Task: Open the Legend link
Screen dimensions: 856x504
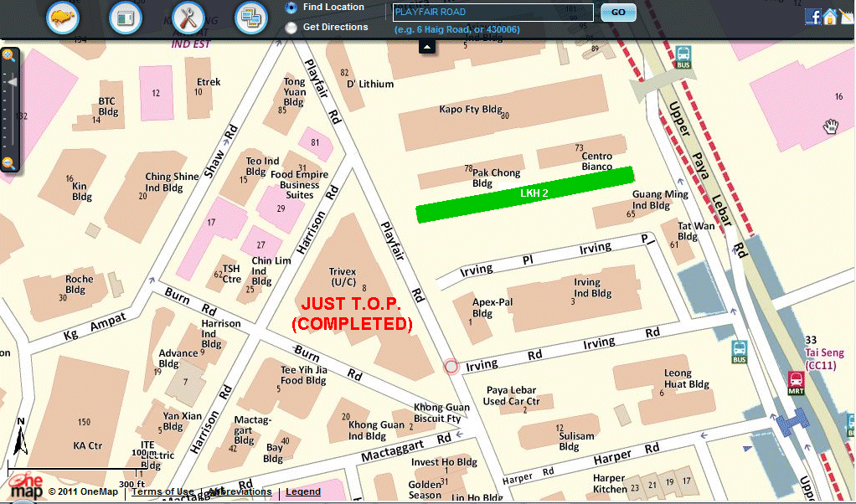Action: coord(303,491)
